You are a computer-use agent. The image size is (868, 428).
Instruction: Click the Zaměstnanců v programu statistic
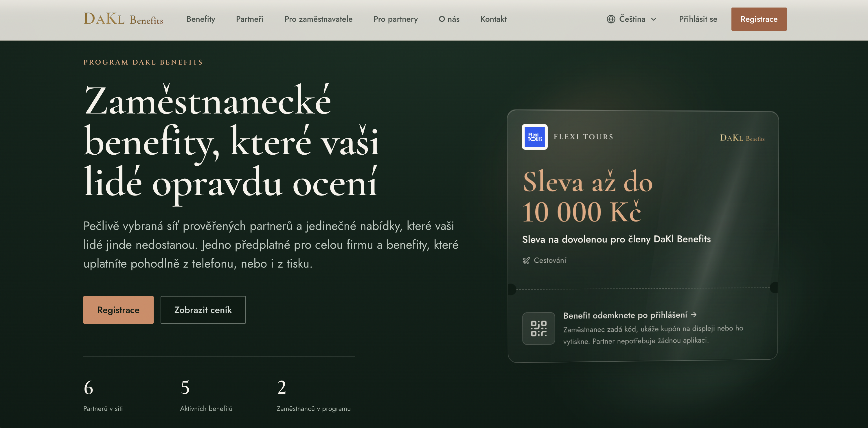pos(314,396)
